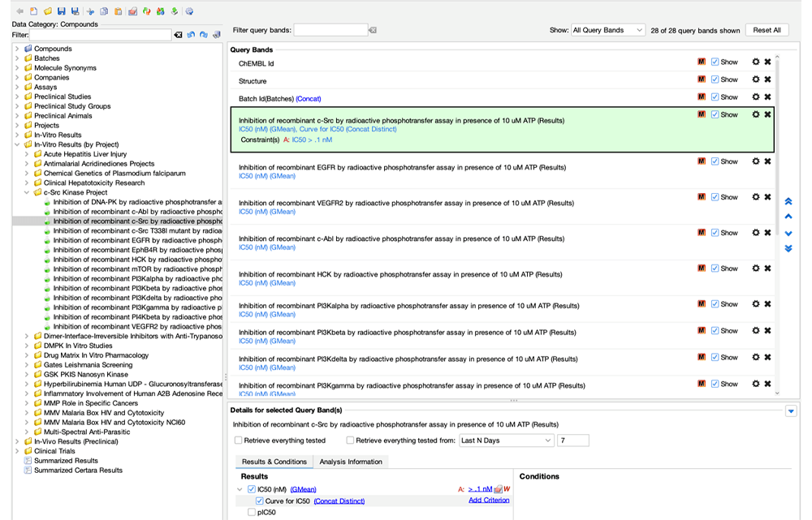This screenshot has height=520, width=812.
Task: Move selected band to bottom double-arrow
Action: point(788,248)
